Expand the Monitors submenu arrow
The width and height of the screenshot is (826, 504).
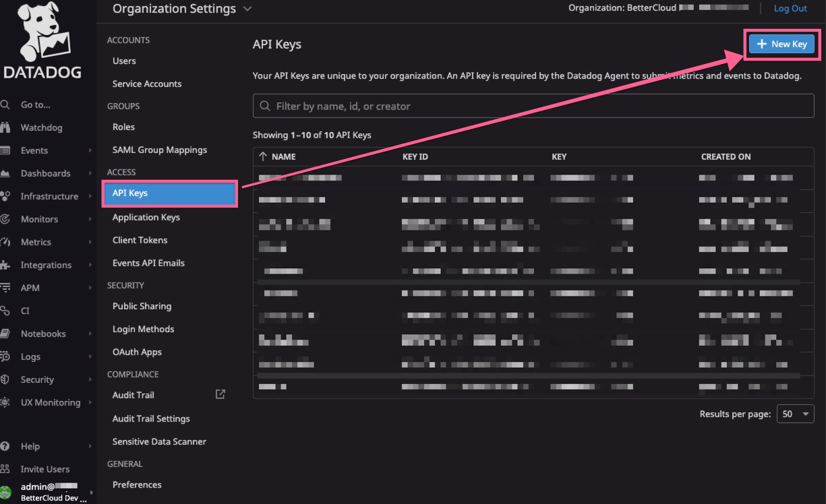(90, 219)
